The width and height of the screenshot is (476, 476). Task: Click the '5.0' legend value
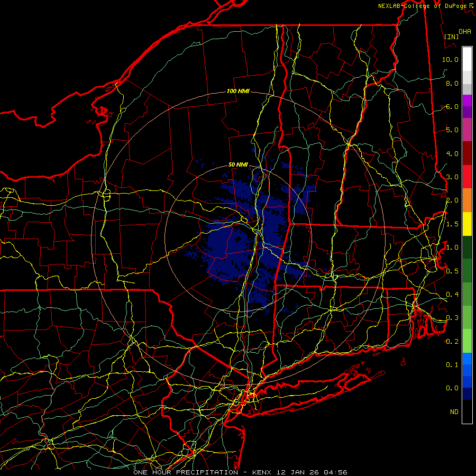(x=452, y=130)
